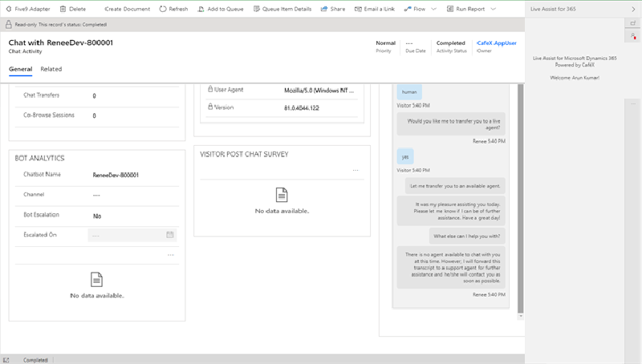Open Queue Item Details
This screenshot has width=642, height=364.
pos(282,9)
